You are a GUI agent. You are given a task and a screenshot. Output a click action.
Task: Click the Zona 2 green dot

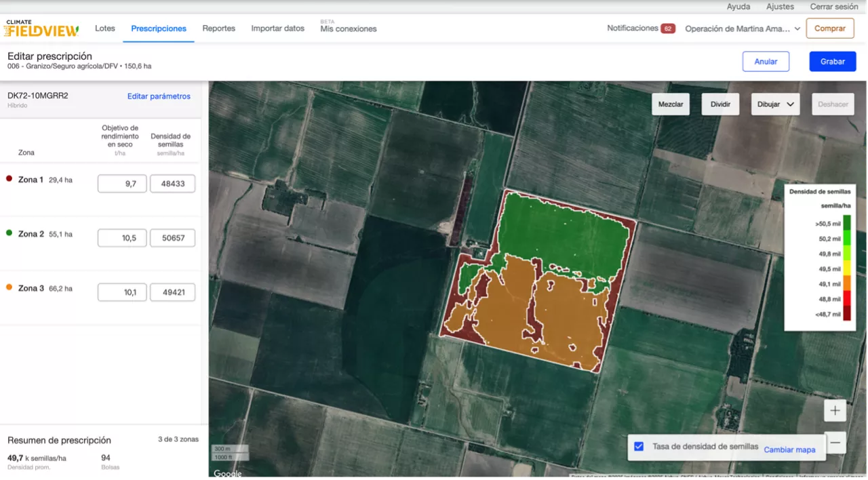9,233
